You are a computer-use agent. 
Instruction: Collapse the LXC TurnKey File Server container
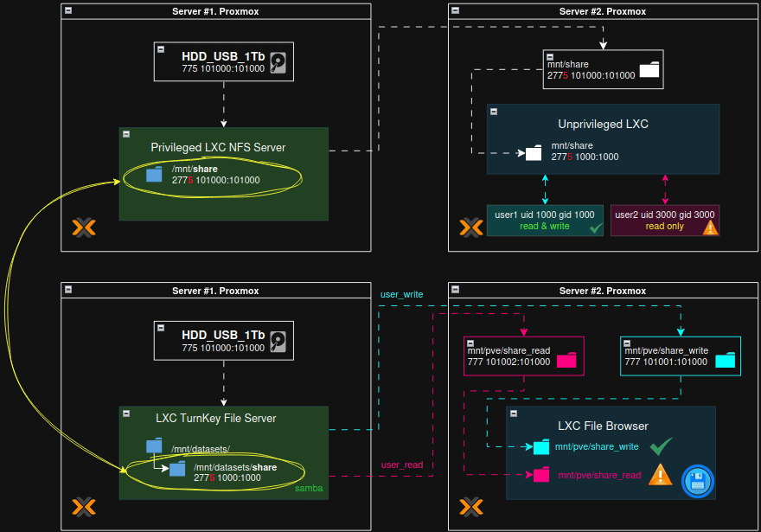tap(126, 413)
